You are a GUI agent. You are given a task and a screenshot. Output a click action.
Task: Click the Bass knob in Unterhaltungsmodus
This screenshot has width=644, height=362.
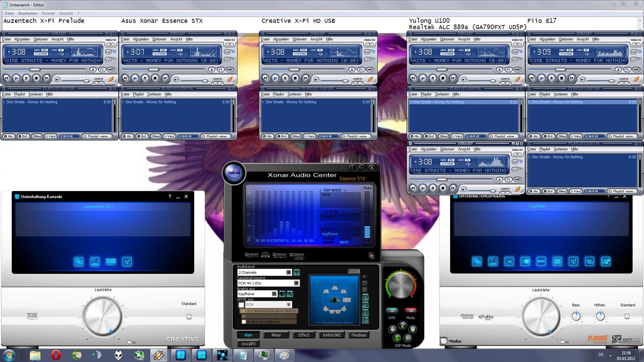(576, 316)
